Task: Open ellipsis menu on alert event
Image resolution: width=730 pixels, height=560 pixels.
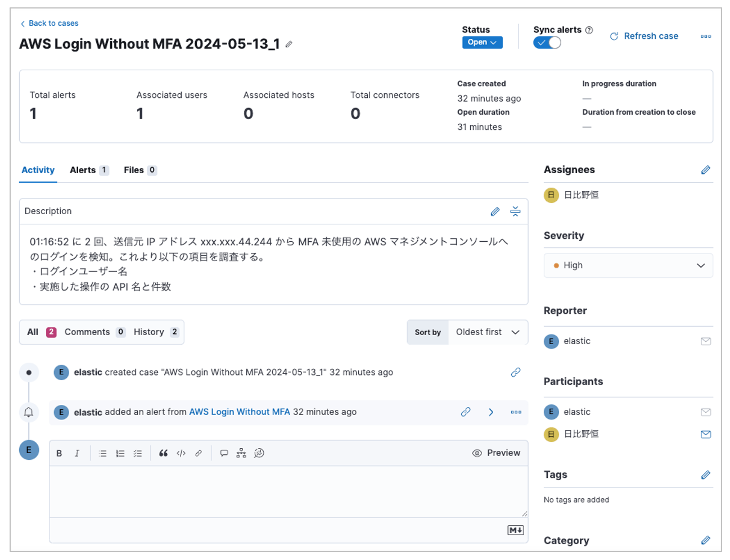Action: coord(516,412)
